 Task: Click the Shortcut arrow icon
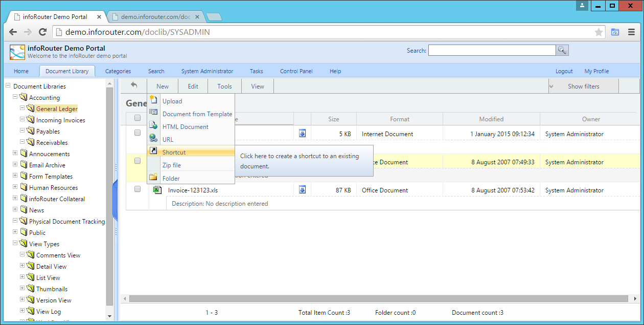click(x=153, y=151)
